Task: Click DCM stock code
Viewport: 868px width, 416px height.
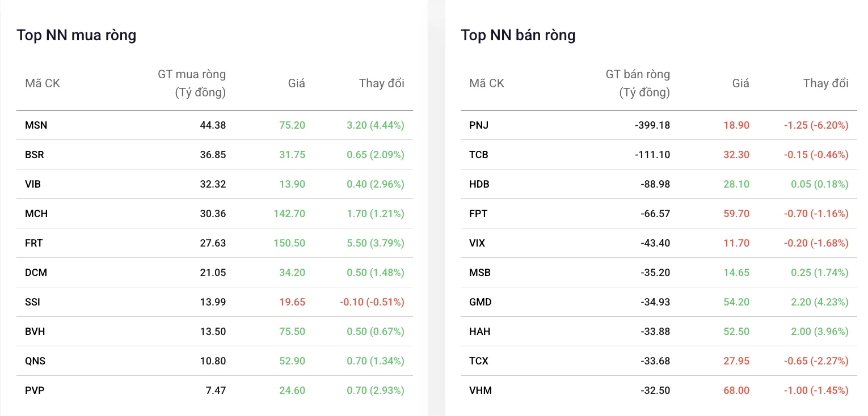Action: (x=36, y=273)
